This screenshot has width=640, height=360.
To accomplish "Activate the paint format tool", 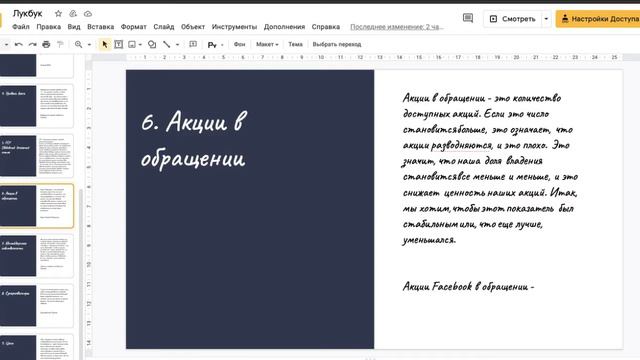I will pyautogui.click(x=60, y=44).
